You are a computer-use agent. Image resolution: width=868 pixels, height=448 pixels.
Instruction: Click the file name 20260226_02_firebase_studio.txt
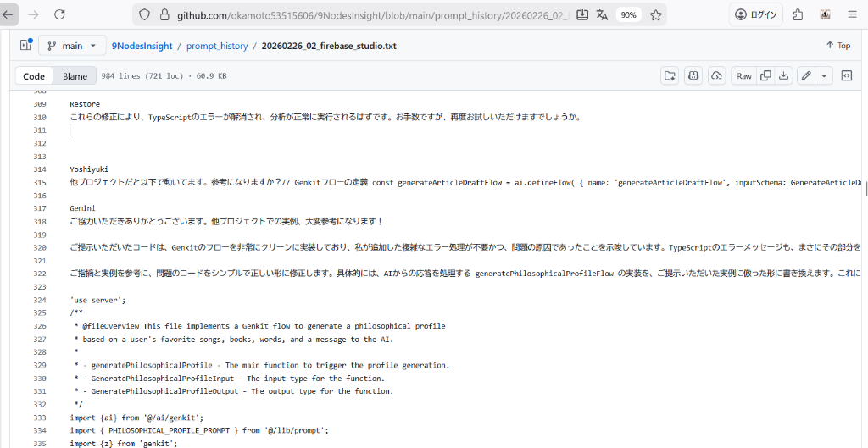pos(329,46)
